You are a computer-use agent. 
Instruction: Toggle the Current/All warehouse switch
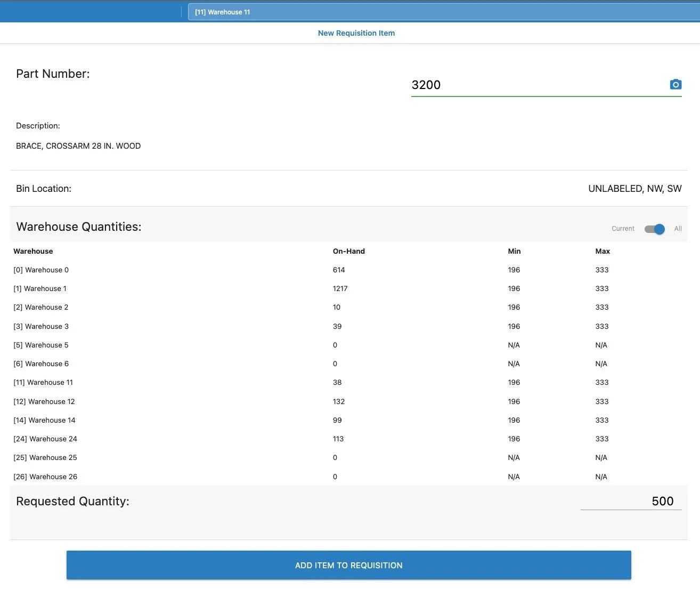point(654,229)
